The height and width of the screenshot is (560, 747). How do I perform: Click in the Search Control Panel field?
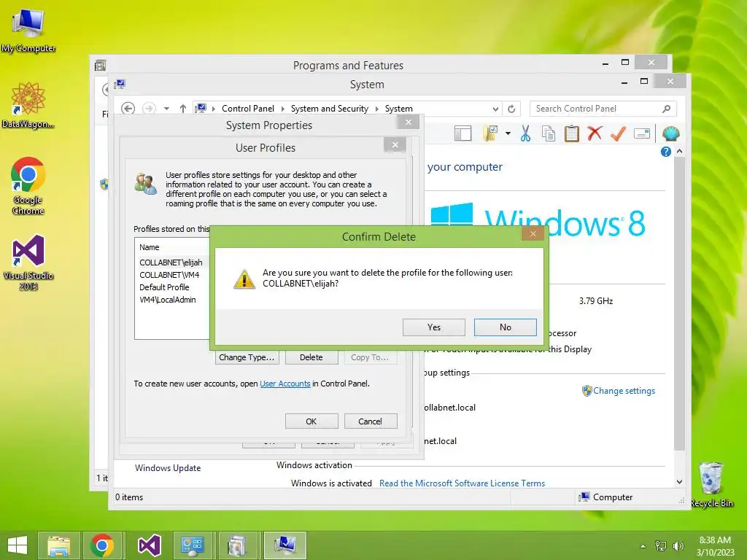[x=603, y=109]
